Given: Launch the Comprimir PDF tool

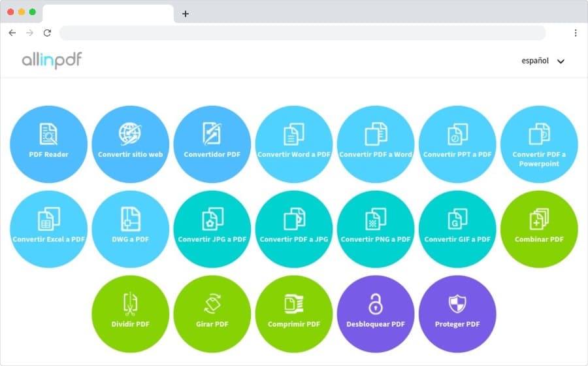Looking at the screenshot, I should coord(293,314).
